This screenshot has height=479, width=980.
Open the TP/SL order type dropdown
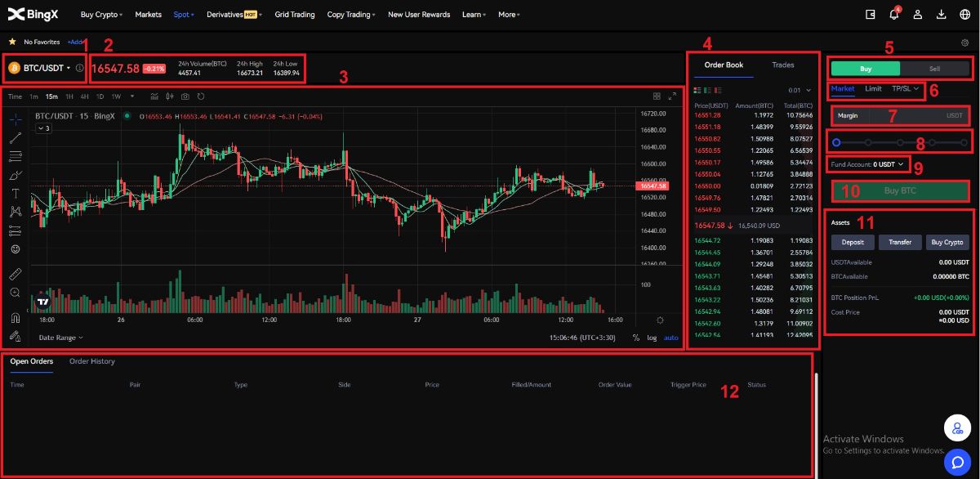coord(906,88)
